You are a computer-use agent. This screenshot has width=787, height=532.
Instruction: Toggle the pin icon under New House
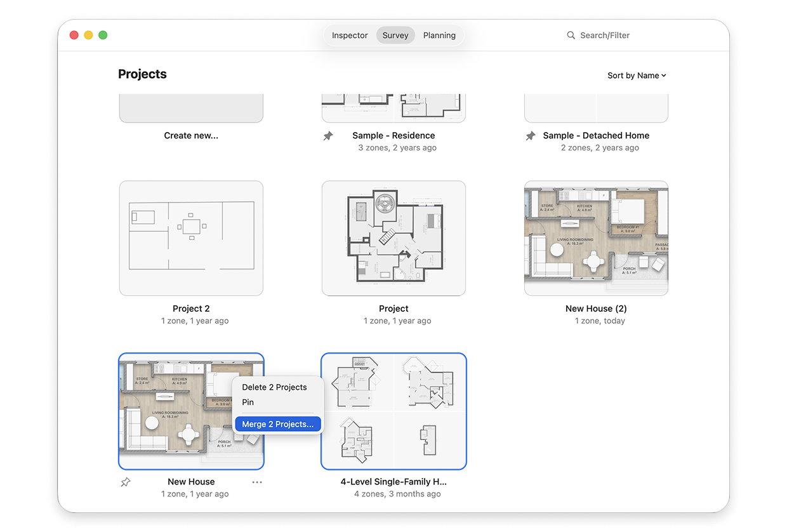point(126,482)
